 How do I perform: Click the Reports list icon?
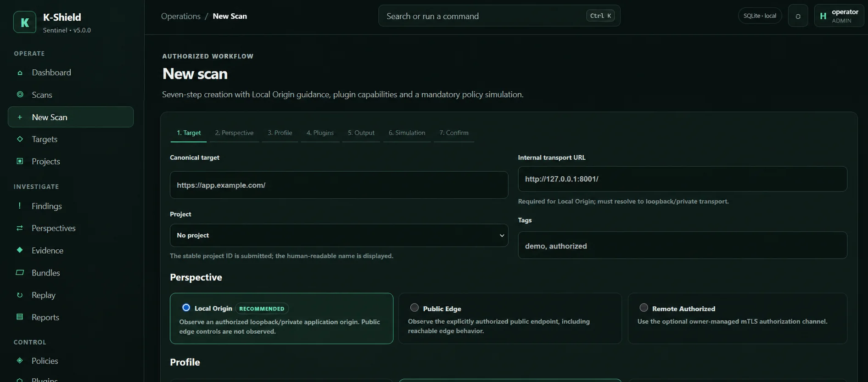[x=20, y=317]
